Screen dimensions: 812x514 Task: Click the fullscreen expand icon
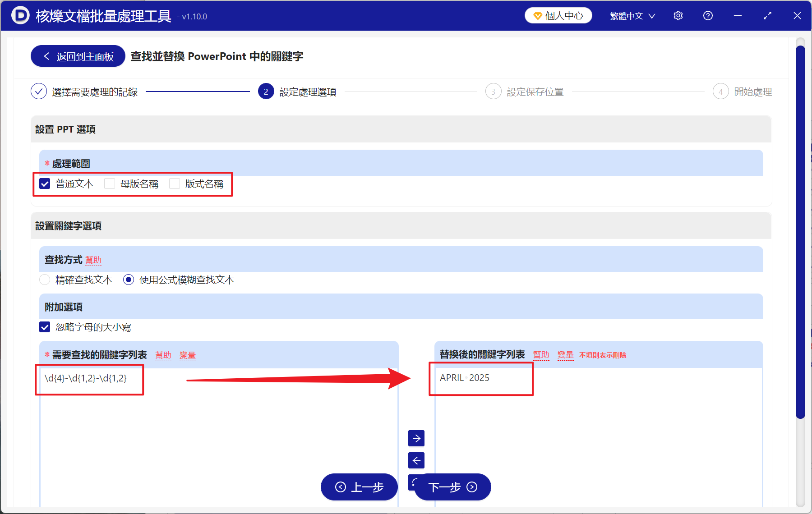pyautogui.click(x=767, y=15)
